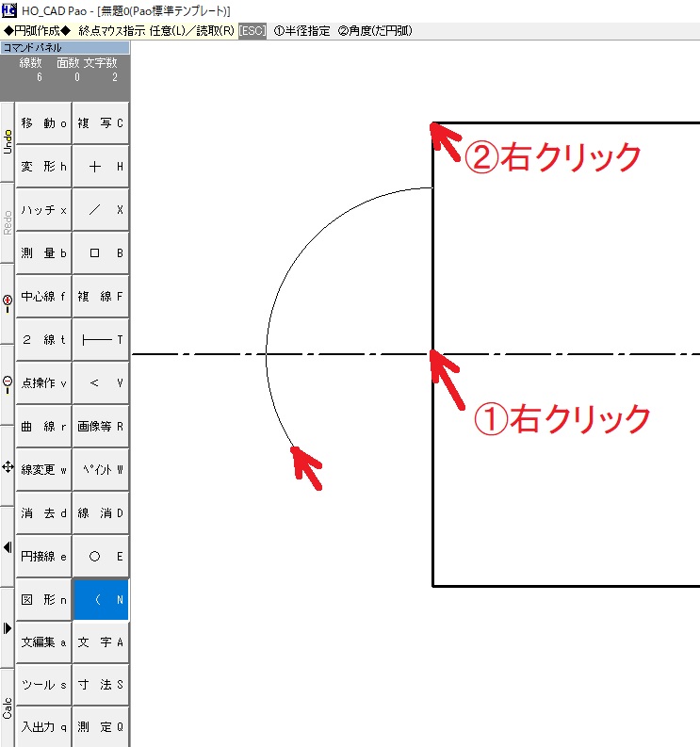Choose the 移動 (move) command
700x747 pixels.
click(x=44, y=123)
